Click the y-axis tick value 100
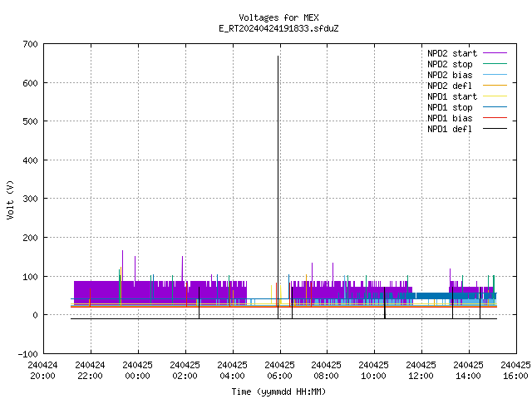 [30, 277]
